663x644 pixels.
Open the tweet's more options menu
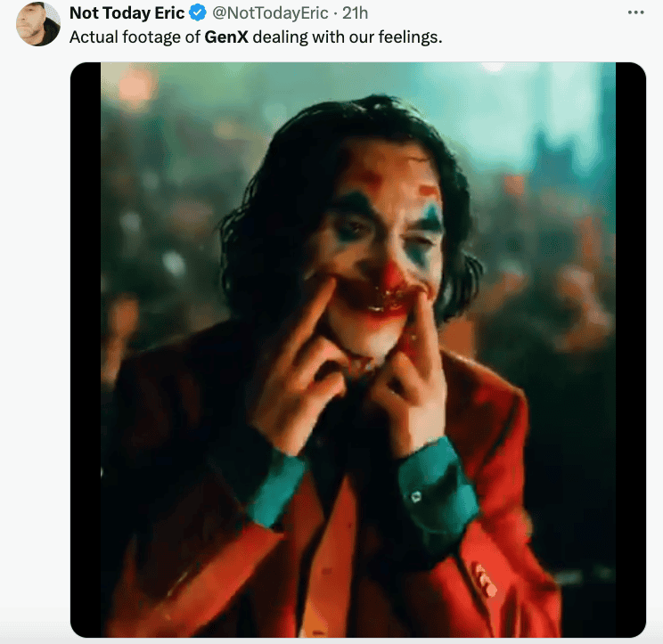pos(635,13)
